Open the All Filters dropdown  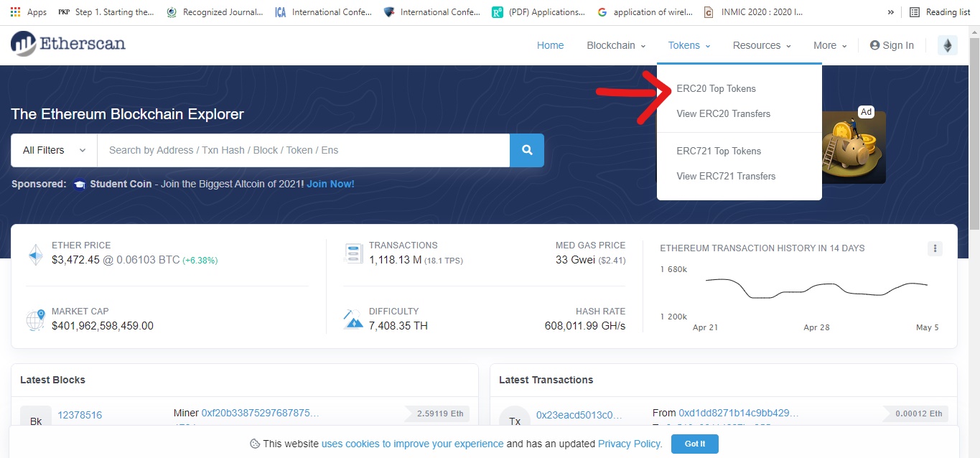pyautogui.click(x=54, y=150)
